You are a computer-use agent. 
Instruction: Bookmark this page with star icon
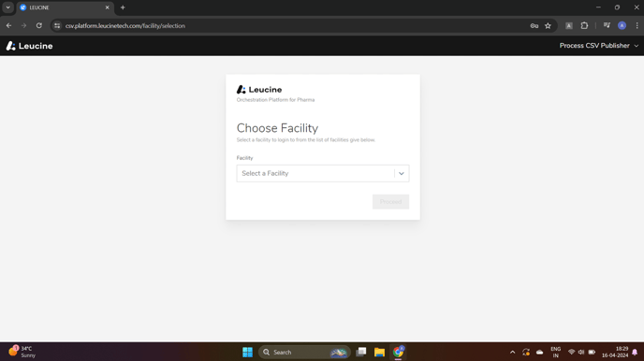click(548, 25)
